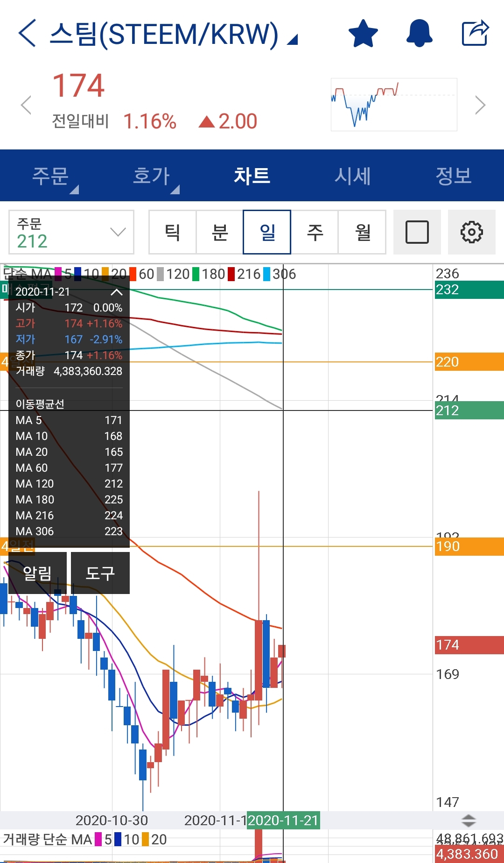This screenshot has height=863, width=504.
Task: Select the 일 chart interval
Action: [x=267, y=232]
